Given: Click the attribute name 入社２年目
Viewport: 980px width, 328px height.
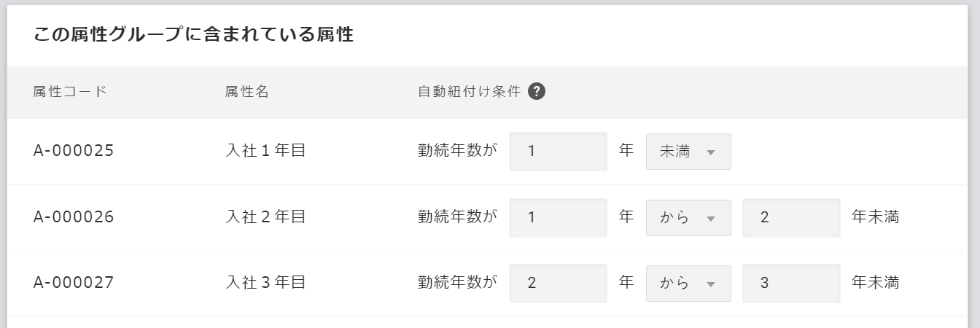Looking at the screenshot, I should (x=265, y=217).
